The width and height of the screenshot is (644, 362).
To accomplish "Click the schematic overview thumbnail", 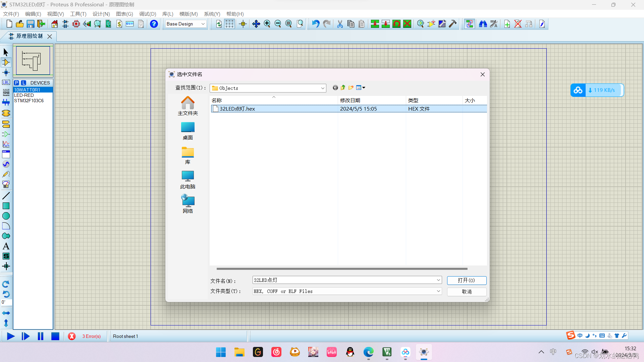I will (33, 61).
